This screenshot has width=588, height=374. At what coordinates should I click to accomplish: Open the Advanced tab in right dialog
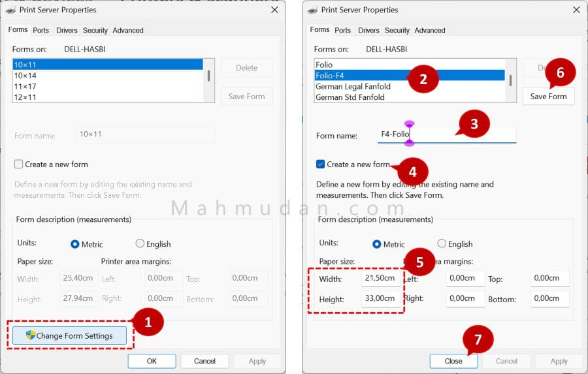(x=429, y=31)
